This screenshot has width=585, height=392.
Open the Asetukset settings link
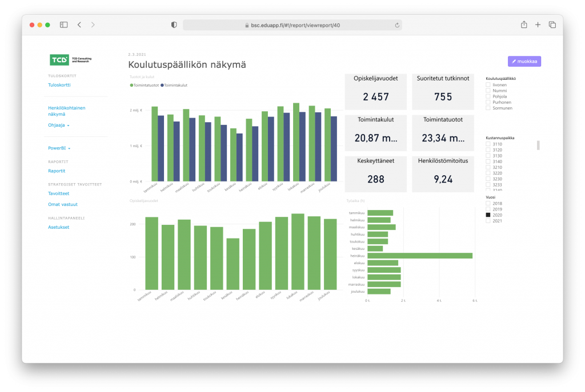(x=59, y=227)
